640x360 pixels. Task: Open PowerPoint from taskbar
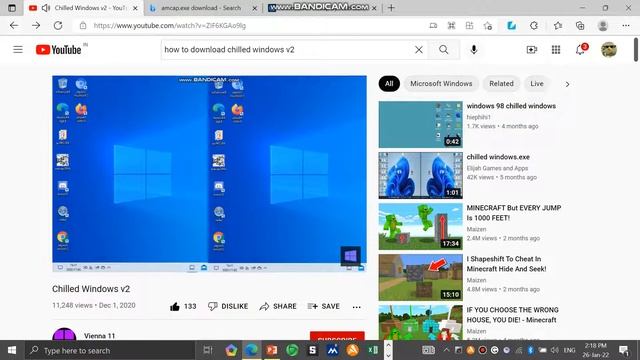271,350
